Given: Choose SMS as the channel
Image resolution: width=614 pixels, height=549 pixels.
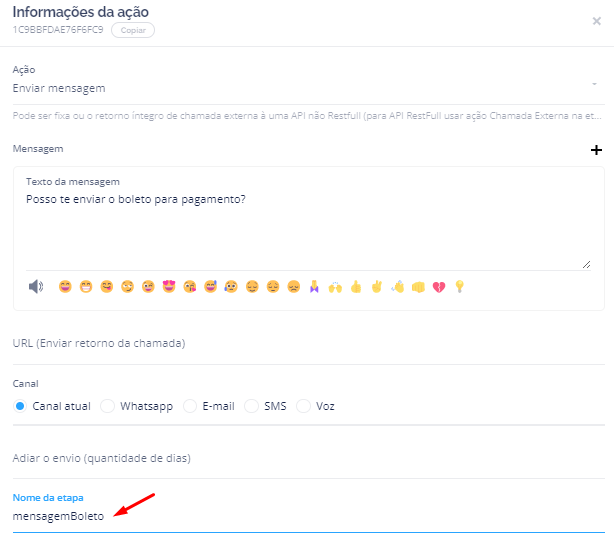Looking at the screenshot, I should (x=252, y=406).
